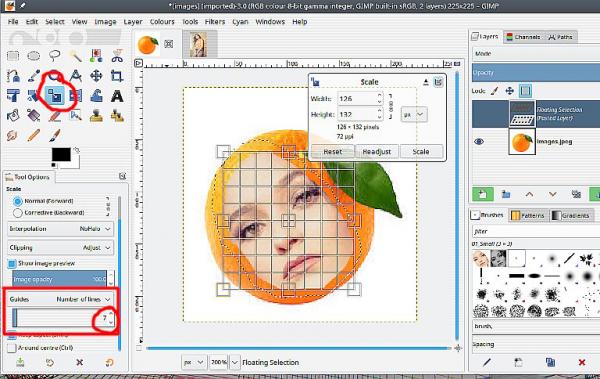Select the Move tool

pyautogui.click(x=96, y=76)
